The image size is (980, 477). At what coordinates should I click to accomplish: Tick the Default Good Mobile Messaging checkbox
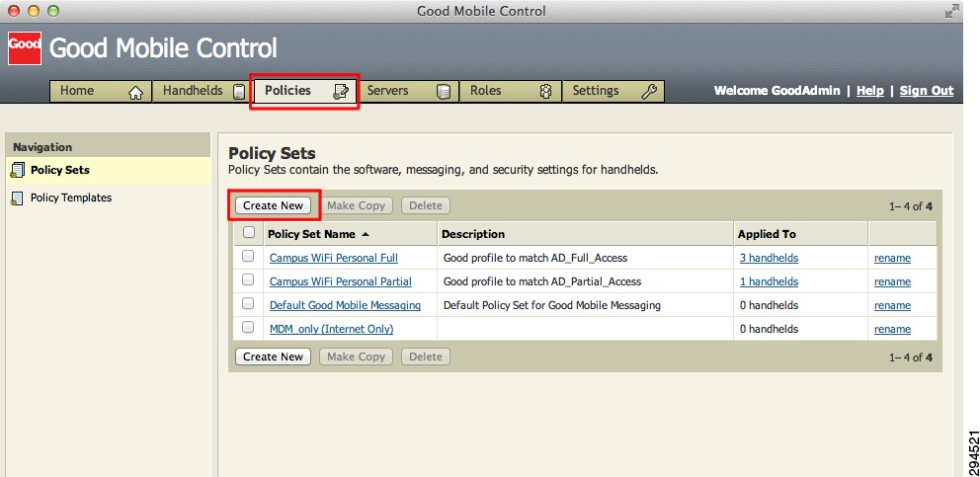point(248,304)
